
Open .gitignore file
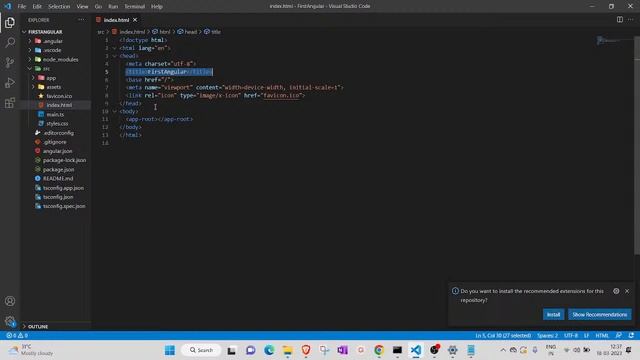pos(55,142)
